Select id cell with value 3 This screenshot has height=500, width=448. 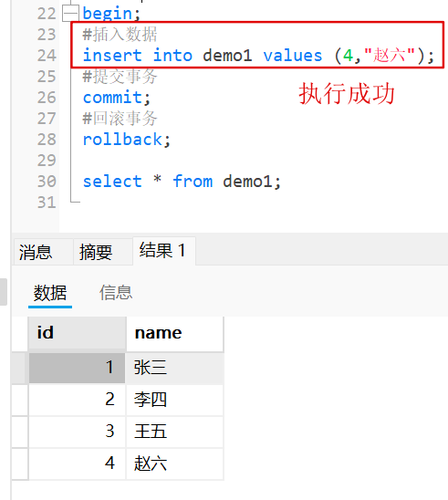[78, 432]
